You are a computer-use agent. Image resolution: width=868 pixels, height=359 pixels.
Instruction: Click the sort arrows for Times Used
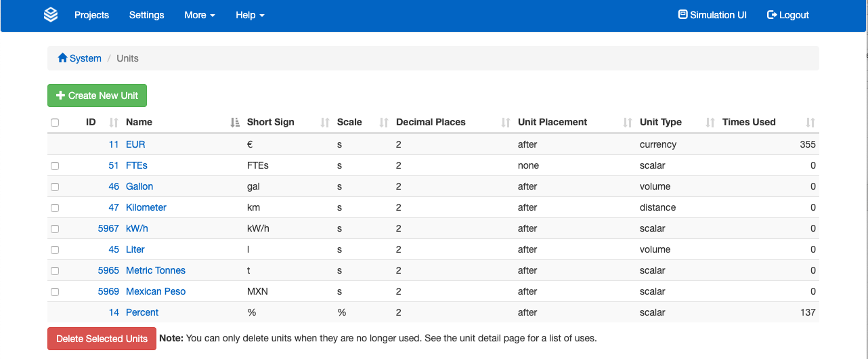click(x=810, y=123)
